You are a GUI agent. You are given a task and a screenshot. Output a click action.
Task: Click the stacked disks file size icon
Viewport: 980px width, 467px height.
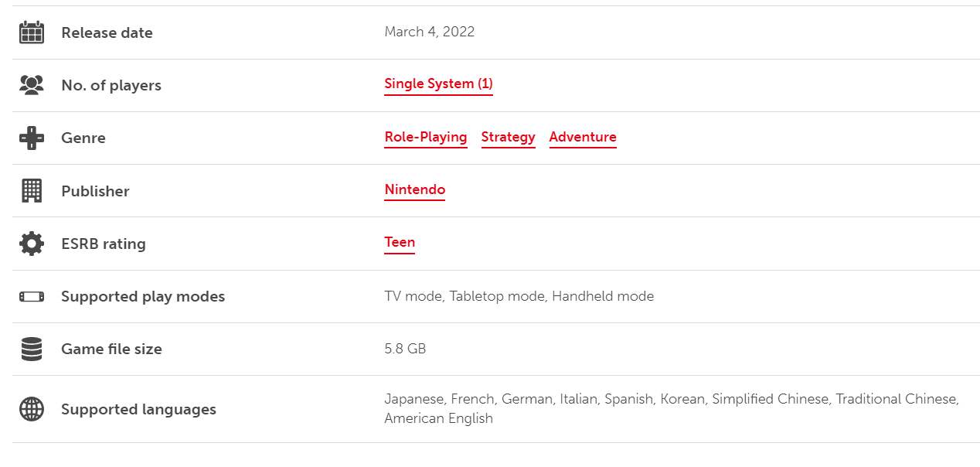tap(32, 349)
